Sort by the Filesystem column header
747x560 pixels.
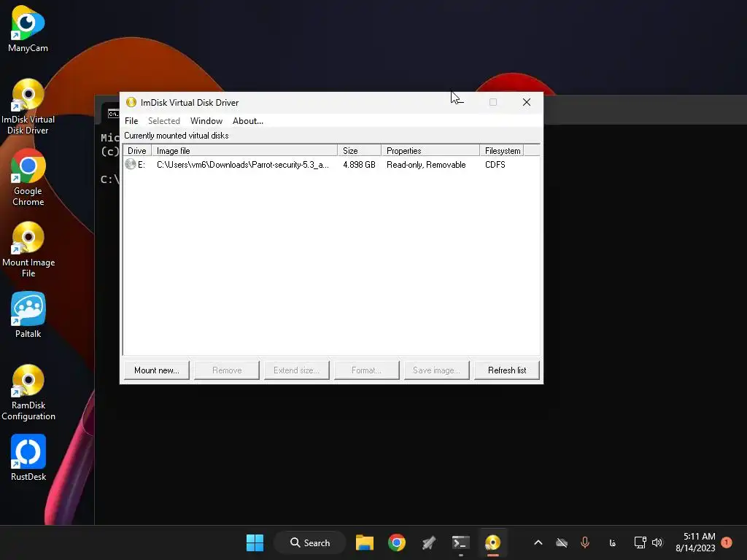(x=502, y=150)
